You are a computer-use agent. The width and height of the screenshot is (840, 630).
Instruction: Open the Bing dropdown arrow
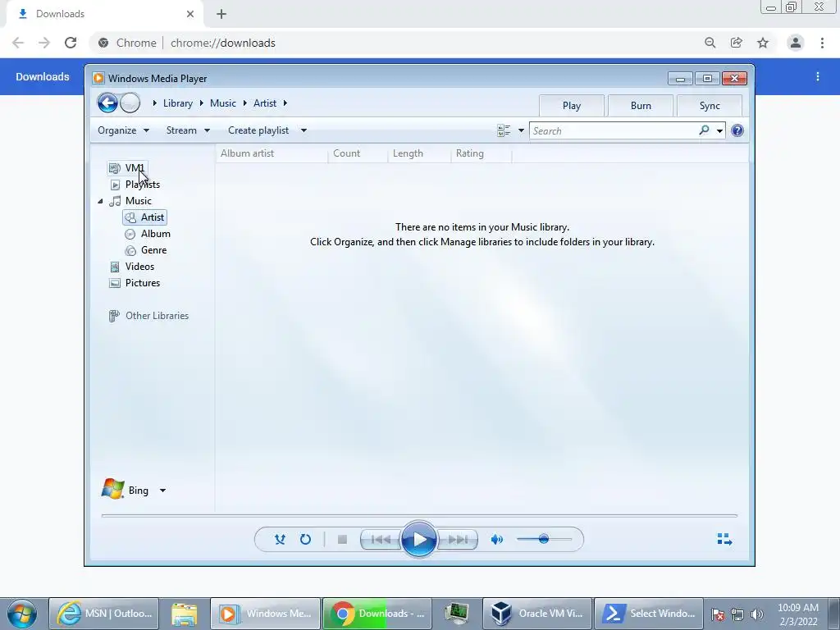tap(163, 491)
